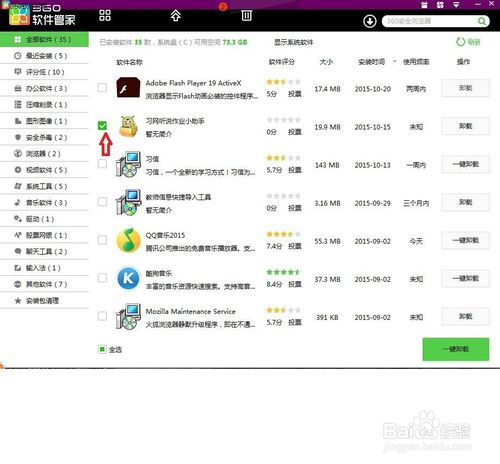The height and width of the screenshot is (464, 500).
Task: Check the QQ音乐2015 row checkbox
Action: point(102,240)
